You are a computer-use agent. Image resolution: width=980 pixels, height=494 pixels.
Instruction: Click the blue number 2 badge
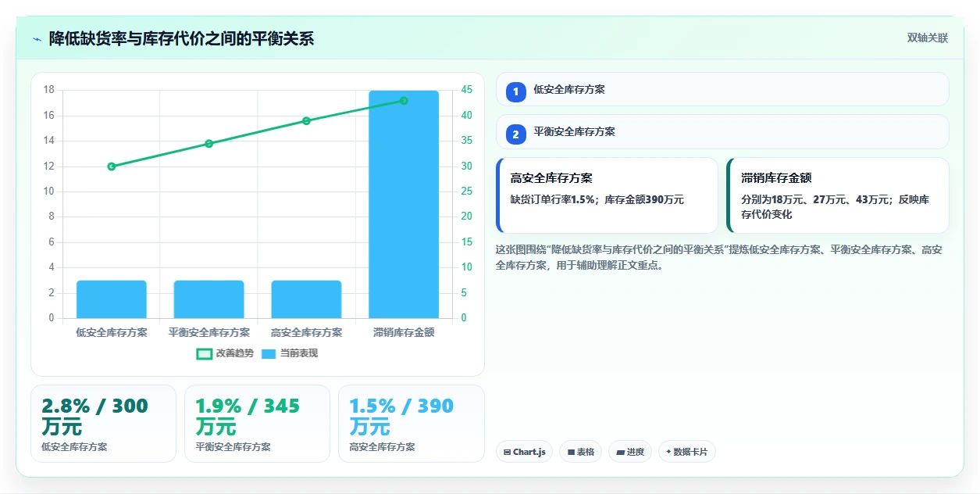click(516, 134)
